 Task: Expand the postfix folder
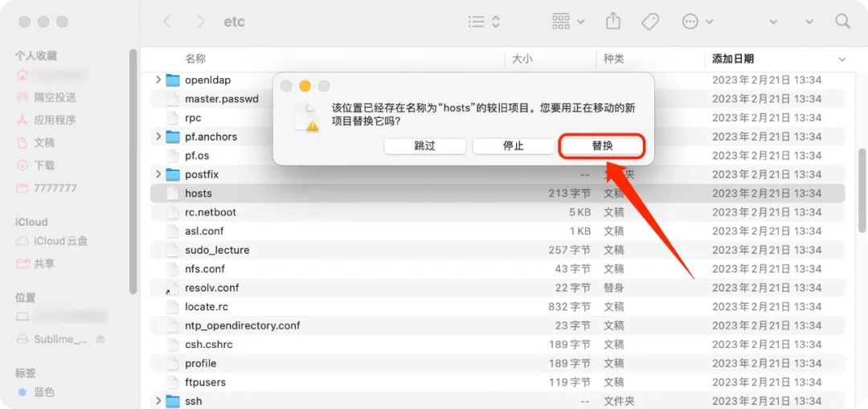point(158,174)
